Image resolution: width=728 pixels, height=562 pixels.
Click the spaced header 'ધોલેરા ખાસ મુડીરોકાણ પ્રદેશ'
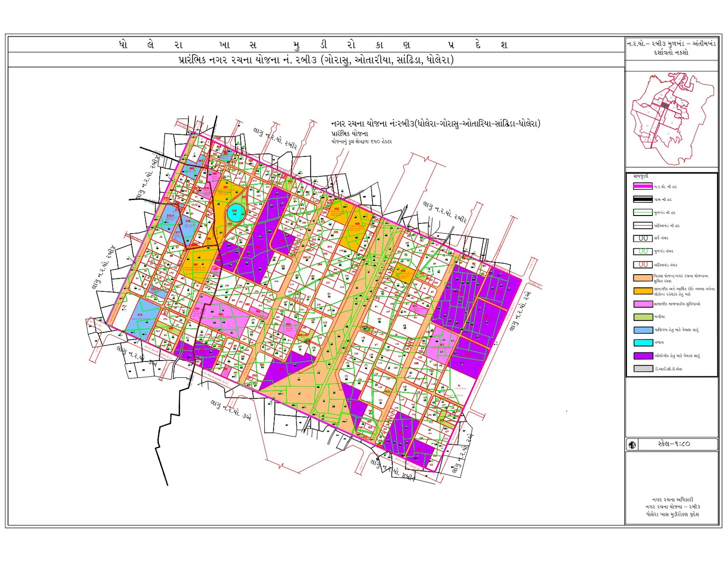pos(313,45)
